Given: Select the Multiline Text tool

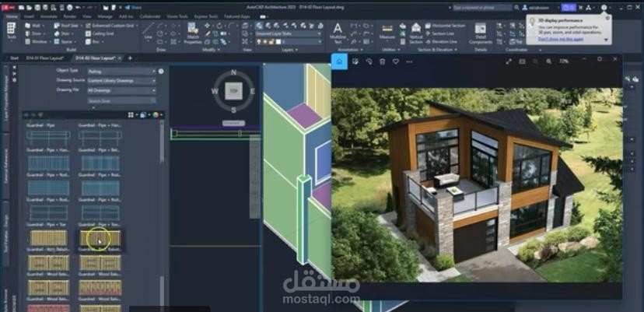Looking at the screenshot, I should coord(338,33).
